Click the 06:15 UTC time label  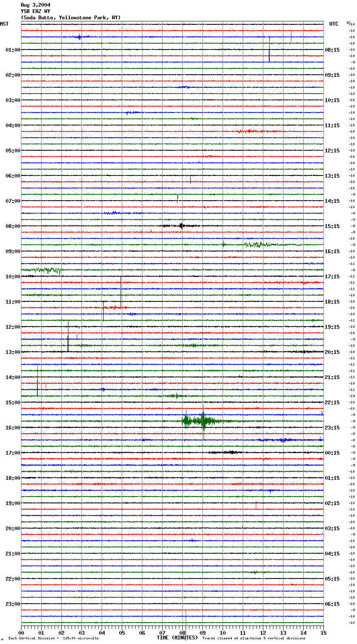point(332,604)
